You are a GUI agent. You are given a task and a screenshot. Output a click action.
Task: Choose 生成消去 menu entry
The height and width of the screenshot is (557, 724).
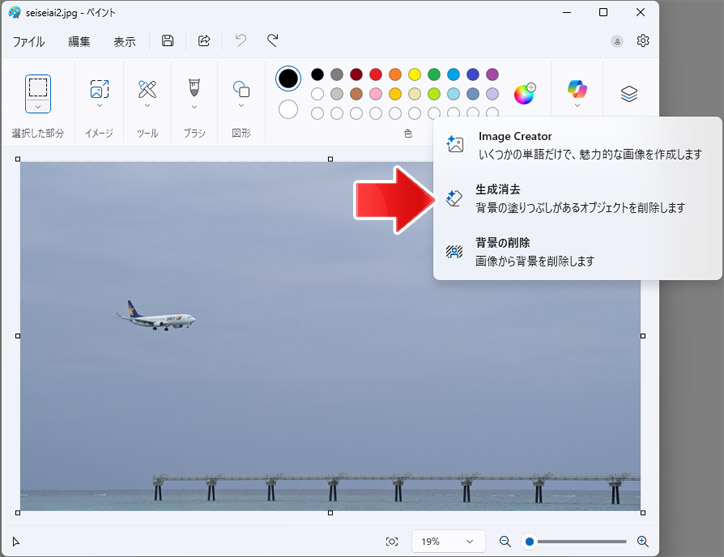pos(577,198)
